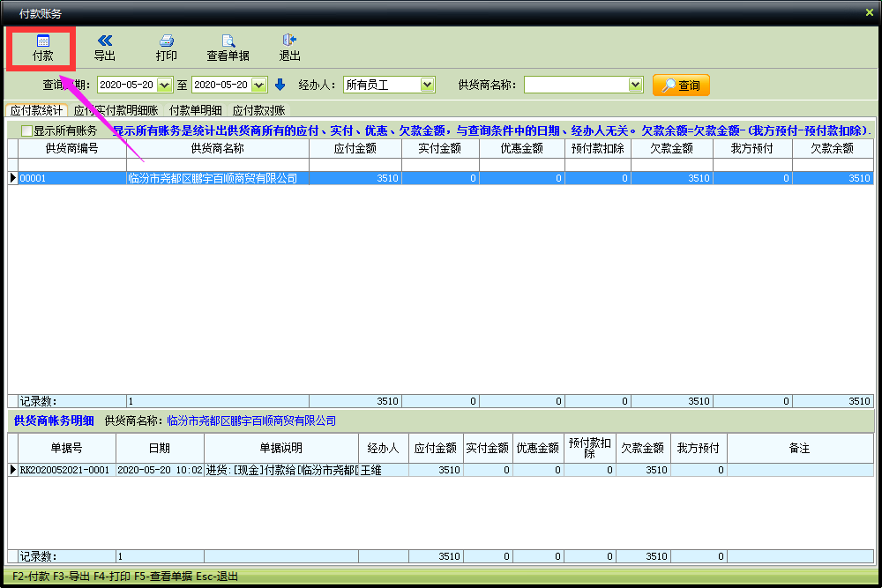Image resolution: width=882 pixels, height=588 pixels.
Task: Click the blue down-arrow date shortcut icon
Action: [280, 85]
